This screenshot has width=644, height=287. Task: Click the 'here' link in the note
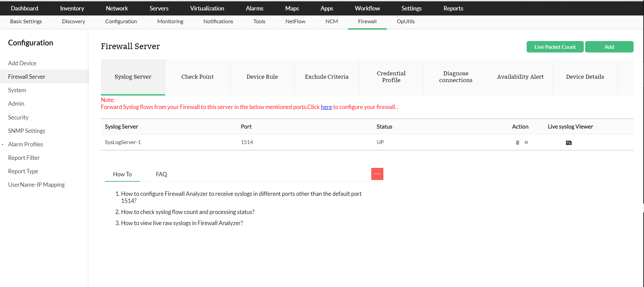pos(326,107)
